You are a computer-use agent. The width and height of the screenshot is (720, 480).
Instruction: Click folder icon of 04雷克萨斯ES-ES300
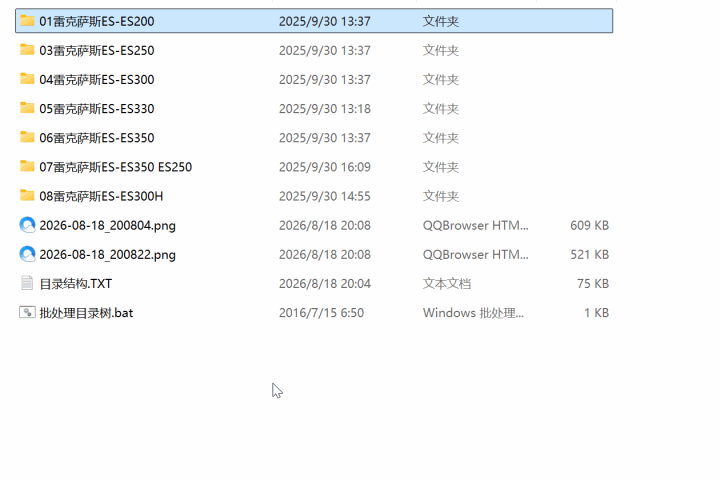[x=27, y=79]
